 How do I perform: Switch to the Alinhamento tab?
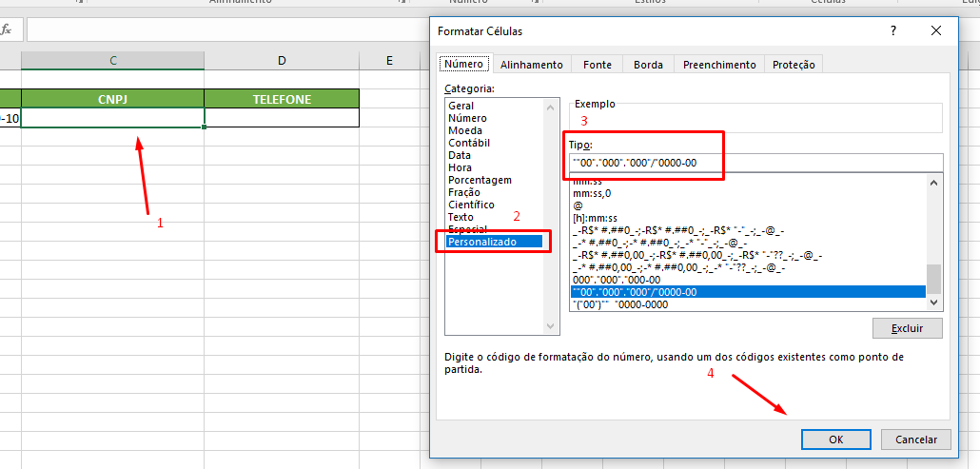coord(531,65)
